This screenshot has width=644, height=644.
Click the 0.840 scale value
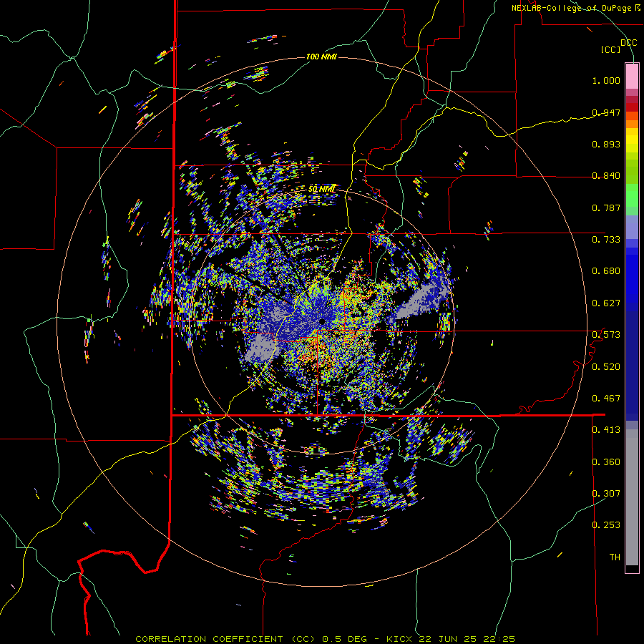tap(606, 175)
